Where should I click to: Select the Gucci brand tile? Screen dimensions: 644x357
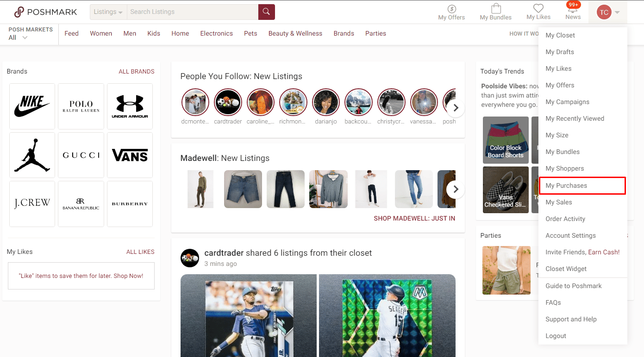(81, 155)
